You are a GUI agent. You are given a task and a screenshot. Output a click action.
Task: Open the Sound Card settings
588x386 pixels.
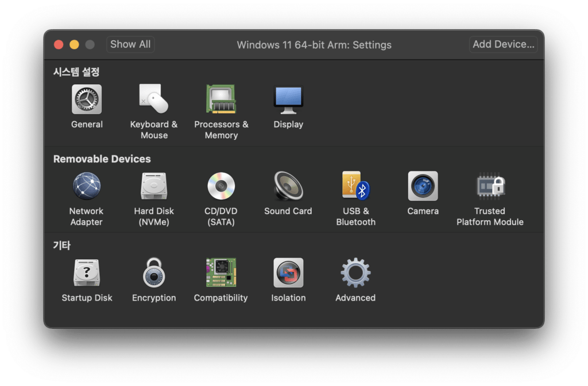coord(288,186)
